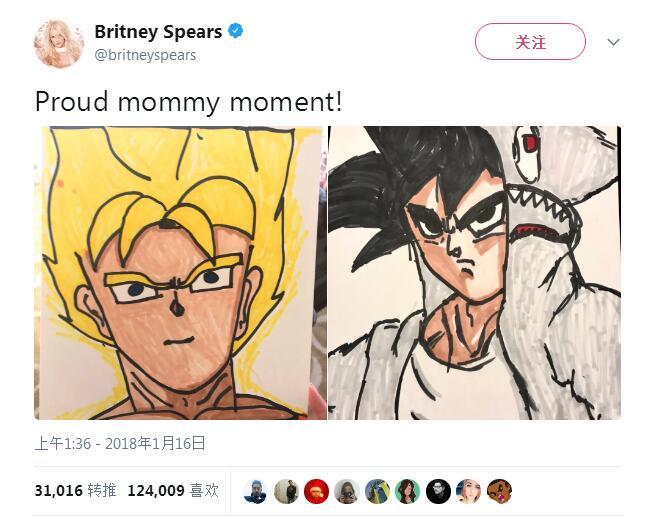Open Britney Spears profile picture avatar
Screen dimensions: 647x517
pos(59,43)
